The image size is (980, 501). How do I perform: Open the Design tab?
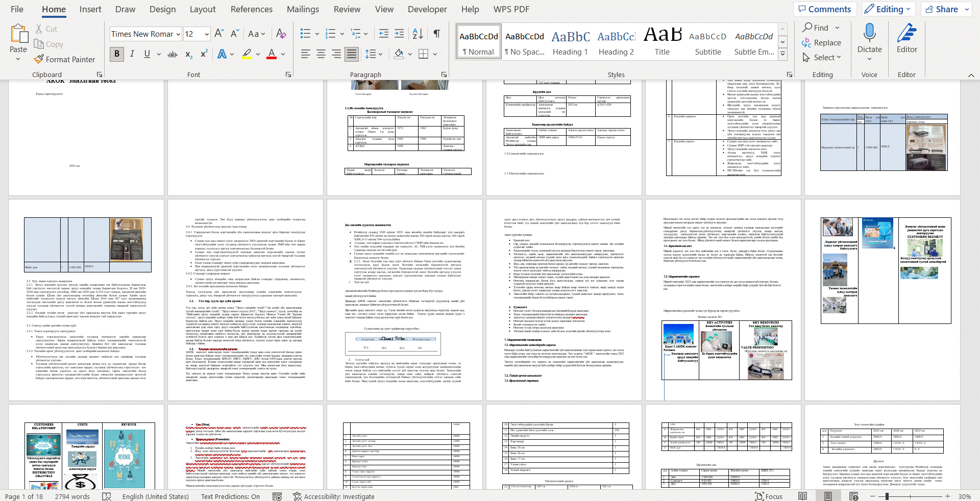[x=162, y=9]
